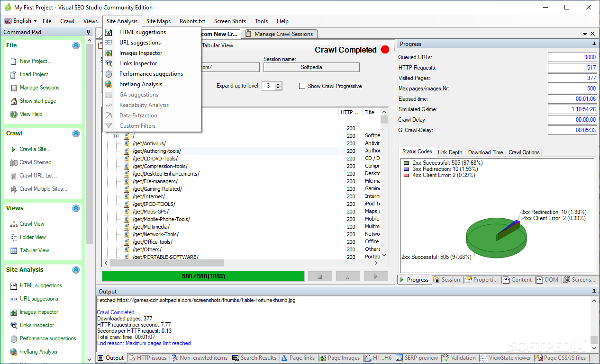Switch to HTTP issues tab
Screen dimensions: 600x364
pyautogui.click(x=147, y=358)
